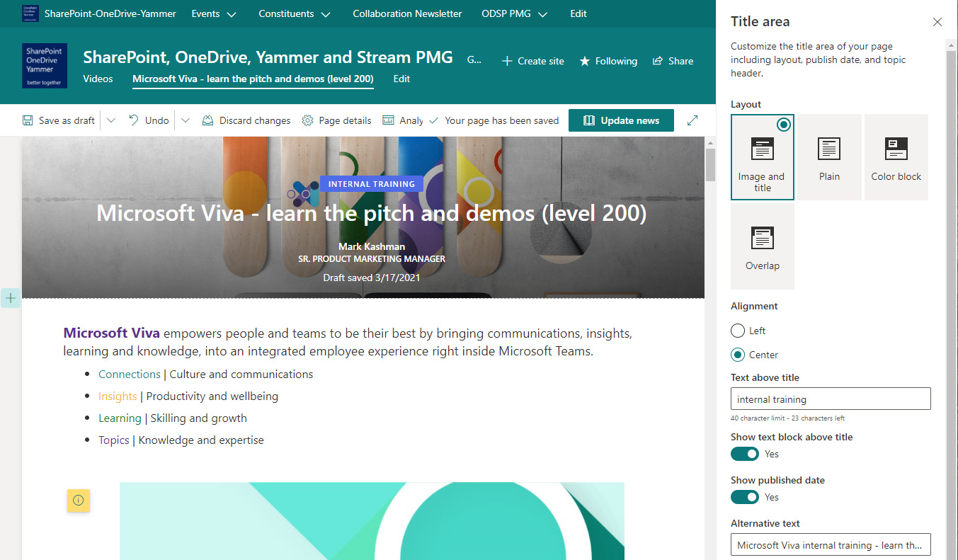
Task: Click the yellow info badge icon
Action: pyautogui.click(x=79, y=501)
